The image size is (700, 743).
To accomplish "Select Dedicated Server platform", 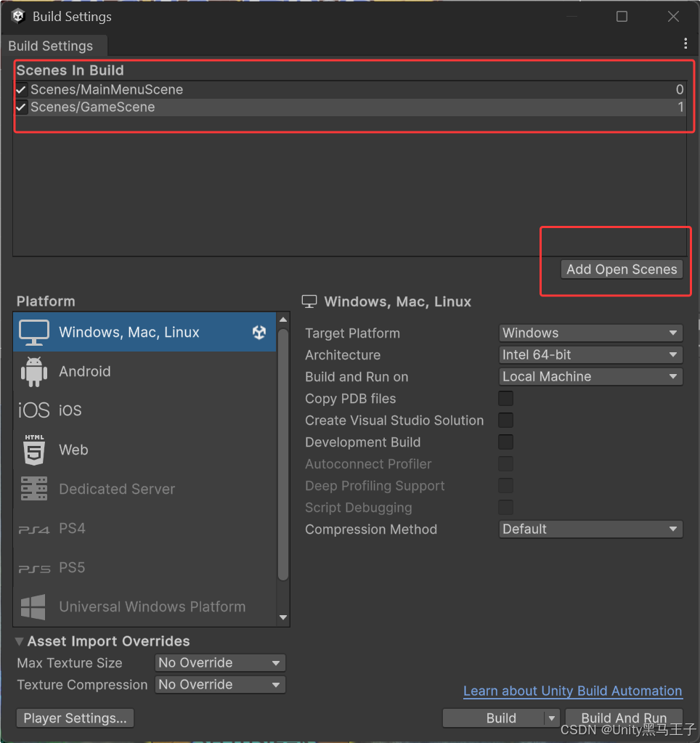I will [145, 489].
